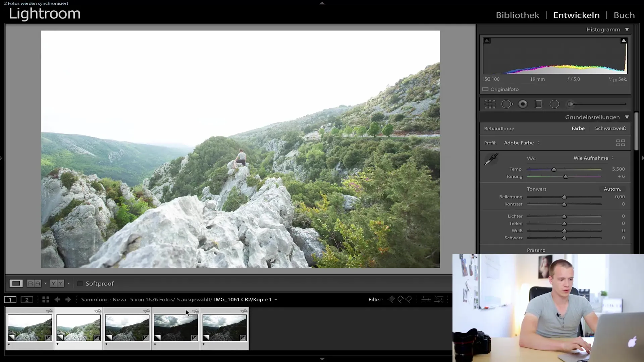Go back with the left arrow
Viewport: 644px width, 362px height.
coord(57,300)
